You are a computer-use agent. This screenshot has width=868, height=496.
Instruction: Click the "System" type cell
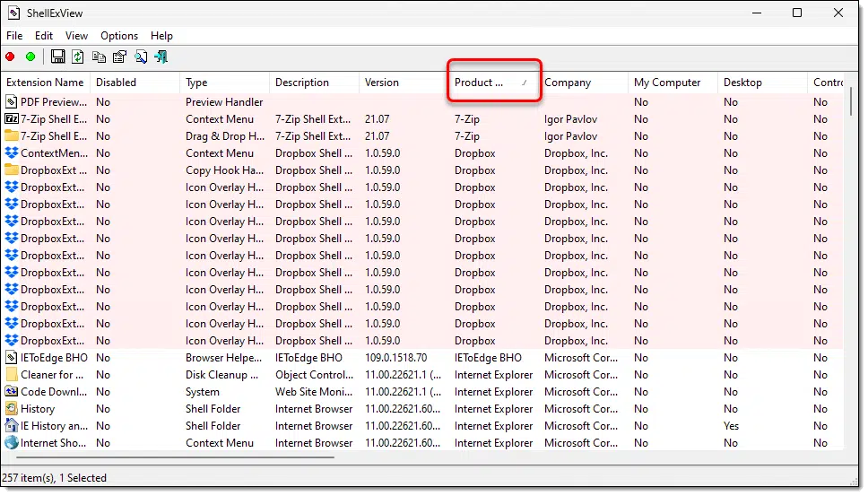[202, 392]
